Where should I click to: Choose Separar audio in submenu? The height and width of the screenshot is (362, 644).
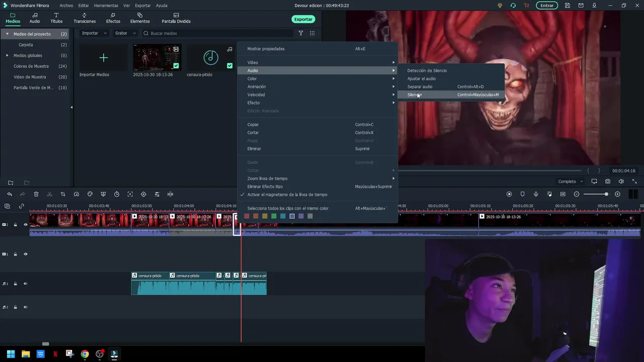451,86
